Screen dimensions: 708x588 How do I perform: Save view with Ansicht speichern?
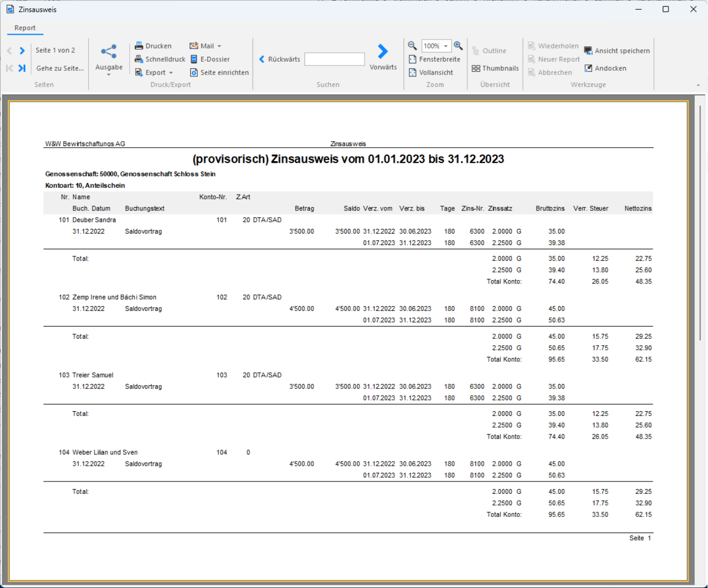(x=617, y=50)
